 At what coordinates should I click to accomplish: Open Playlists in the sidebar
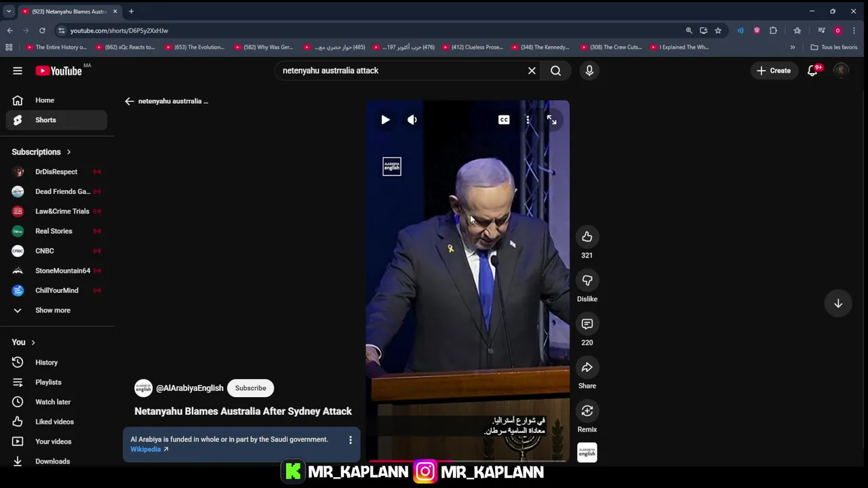click(57, 382)
